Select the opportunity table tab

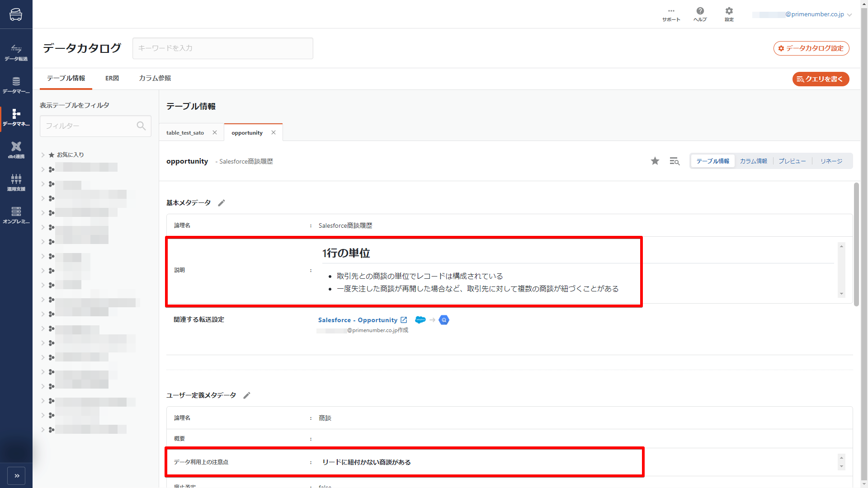247,133
